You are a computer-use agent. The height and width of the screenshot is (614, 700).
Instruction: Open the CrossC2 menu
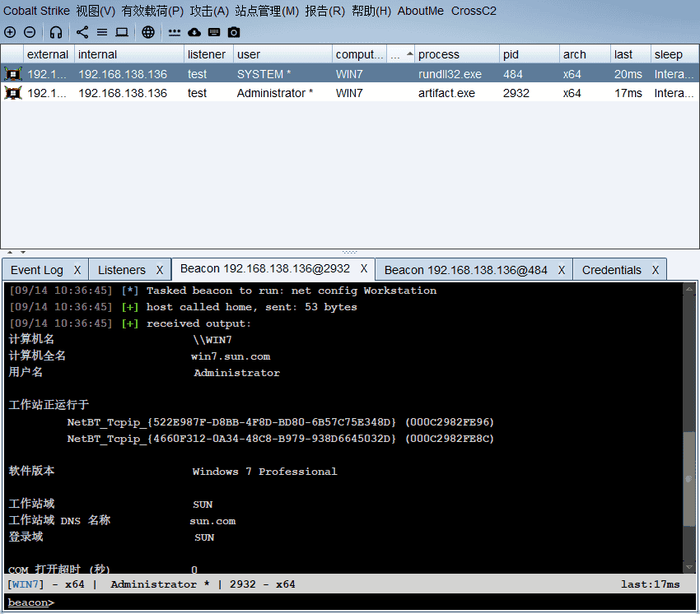point(474,11)
